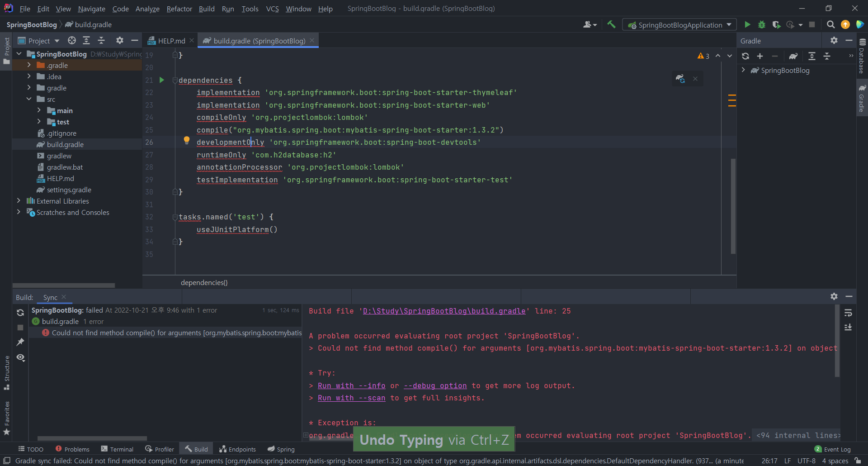Toggle Gradle side tool window button
The width and height of the screenshot is (868, 466).
862,98
